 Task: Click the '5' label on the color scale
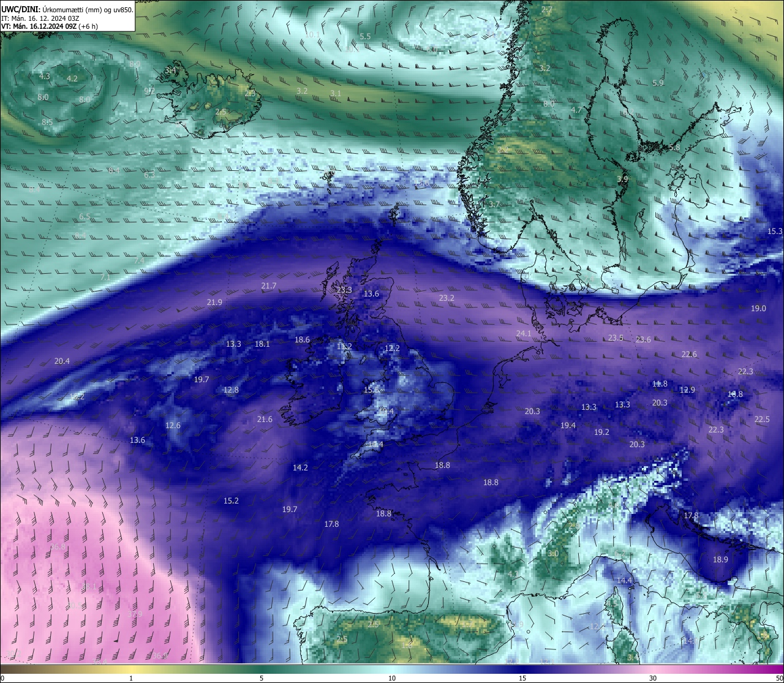pyautogui.click(x=262, y=678)
